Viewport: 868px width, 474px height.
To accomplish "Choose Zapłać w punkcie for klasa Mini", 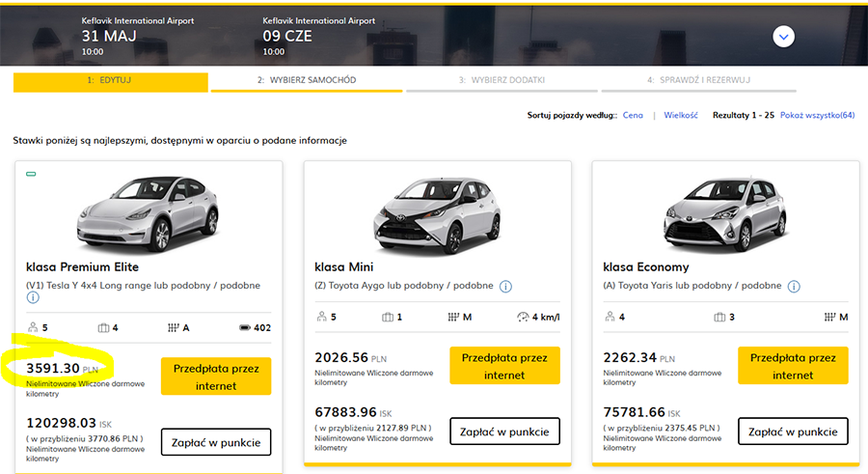I will pyautogui.click(x=504, y=432).
